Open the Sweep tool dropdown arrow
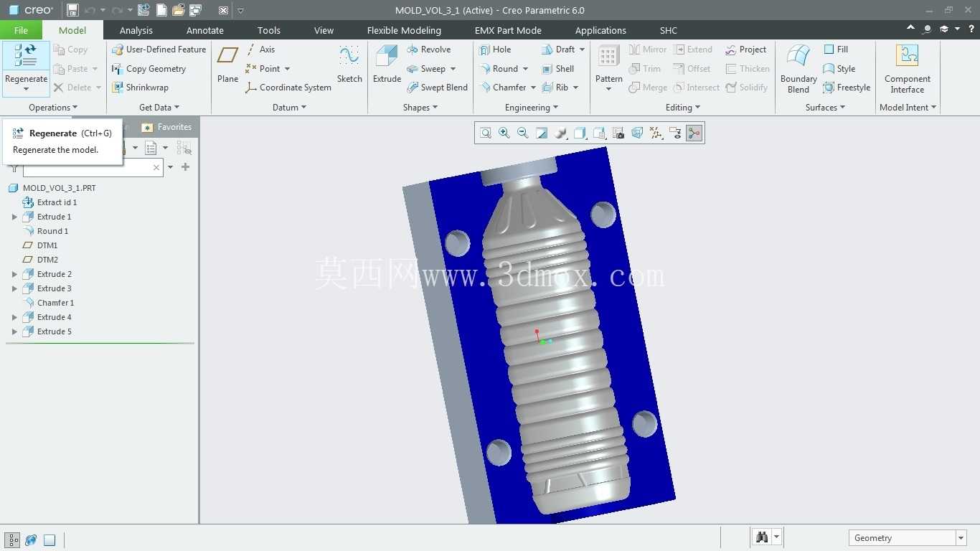 tap(453, 69)
